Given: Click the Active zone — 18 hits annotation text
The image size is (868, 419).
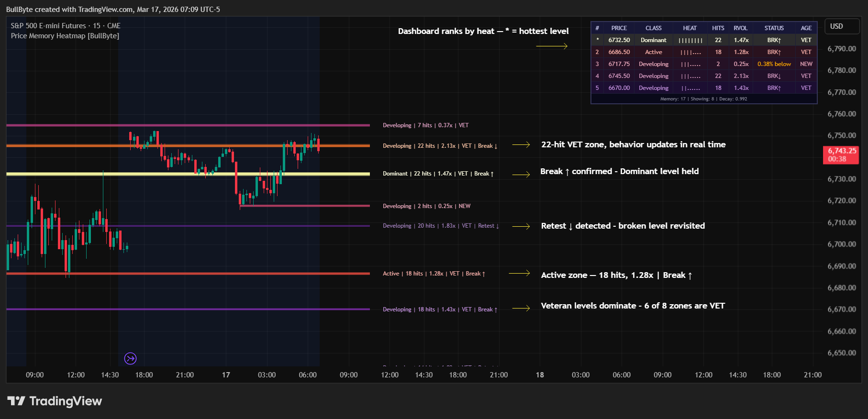Looking at the screenshot, I should pos(616,275).
